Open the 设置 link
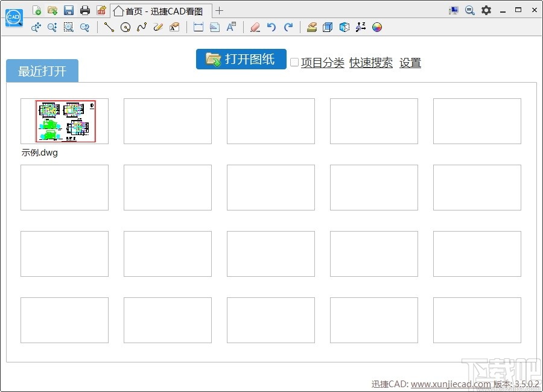543x392 pixels. pos(410,63)
